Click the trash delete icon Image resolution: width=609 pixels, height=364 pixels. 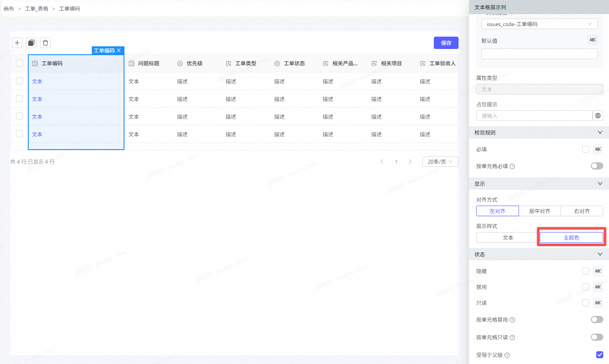(x=45, y=43)
